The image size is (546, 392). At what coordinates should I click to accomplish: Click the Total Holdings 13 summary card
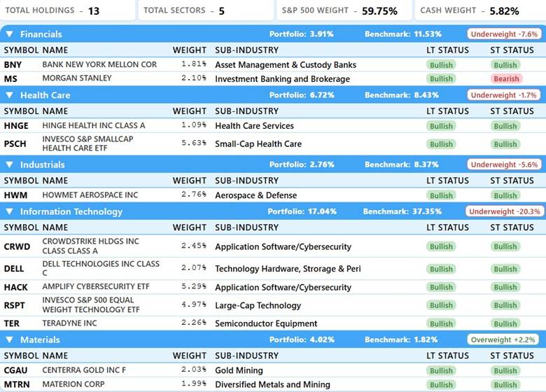point(67,10)
